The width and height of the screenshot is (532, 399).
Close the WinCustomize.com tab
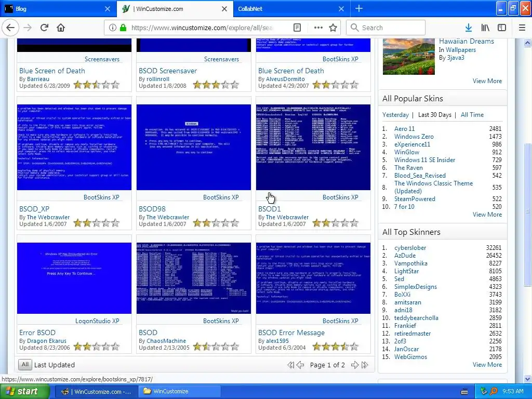tap(224, 9)
